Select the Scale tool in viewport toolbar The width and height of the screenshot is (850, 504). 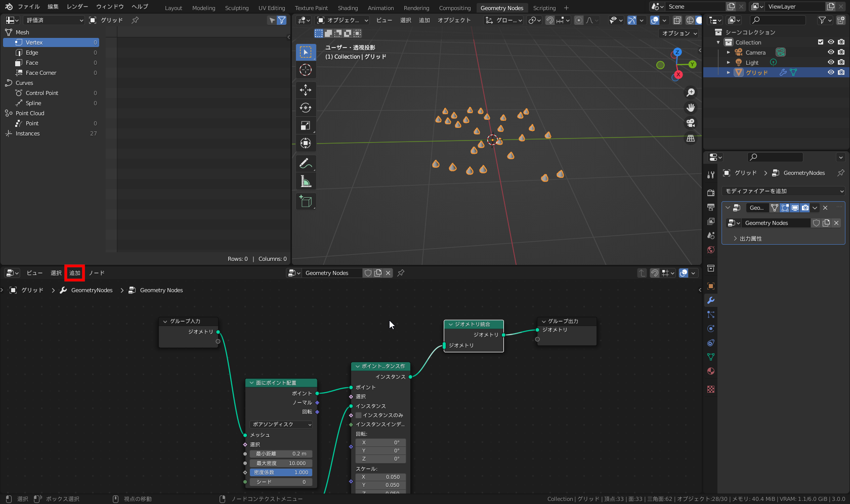tap(306, 125)
